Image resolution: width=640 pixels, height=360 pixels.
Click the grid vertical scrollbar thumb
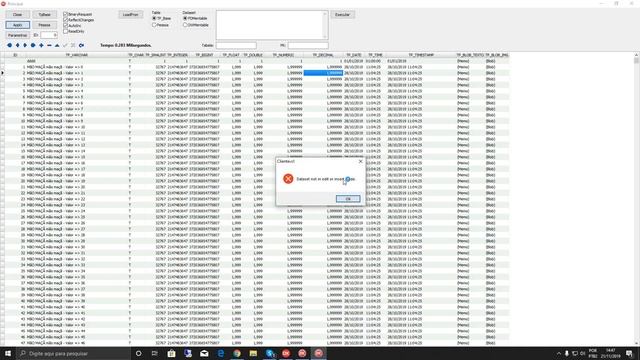click(x=636, y=60)
